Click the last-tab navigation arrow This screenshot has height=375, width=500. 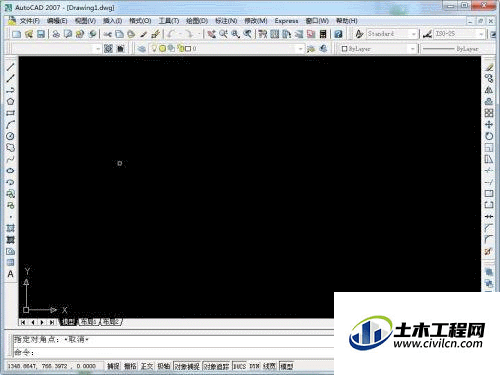52,322
